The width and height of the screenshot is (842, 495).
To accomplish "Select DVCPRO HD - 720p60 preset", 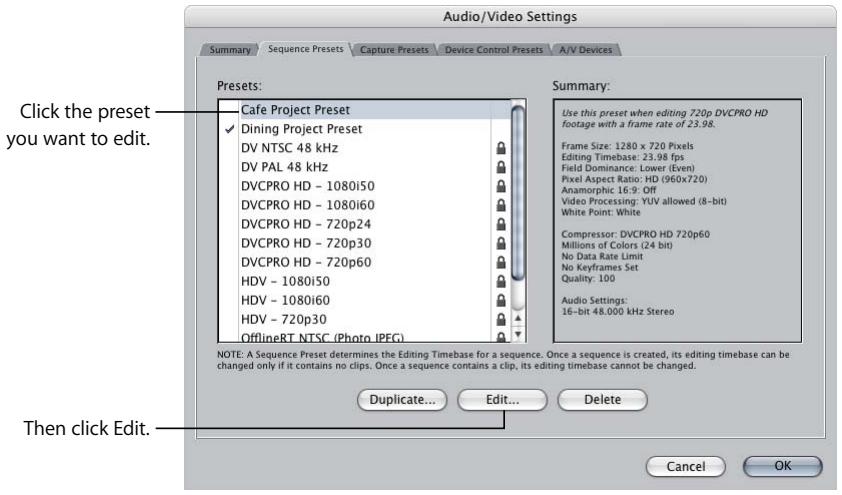I will (x=365, y=262).
